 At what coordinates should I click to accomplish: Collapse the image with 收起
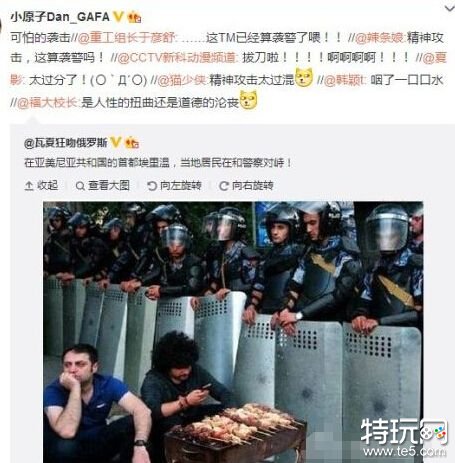[x=41, y=185]
